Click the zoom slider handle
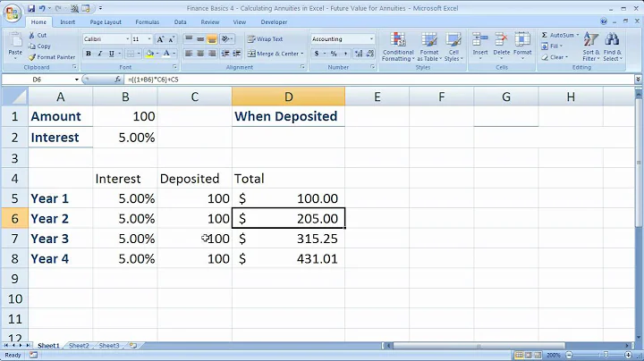 coord(606,355)
